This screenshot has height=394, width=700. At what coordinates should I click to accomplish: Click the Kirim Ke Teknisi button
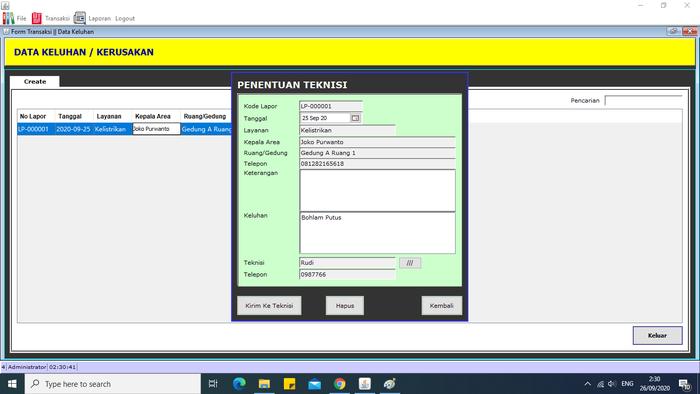coord(269,306)
